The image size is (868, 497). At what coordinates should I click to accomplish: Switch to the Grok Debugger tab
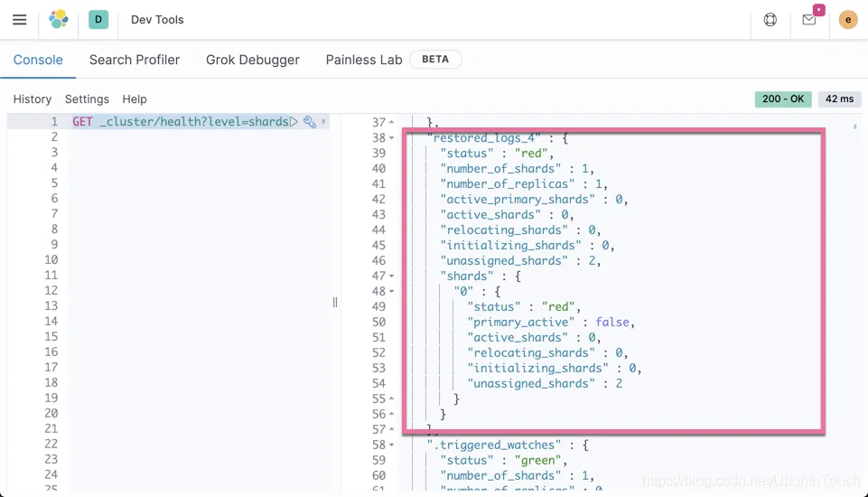[252, 60]
